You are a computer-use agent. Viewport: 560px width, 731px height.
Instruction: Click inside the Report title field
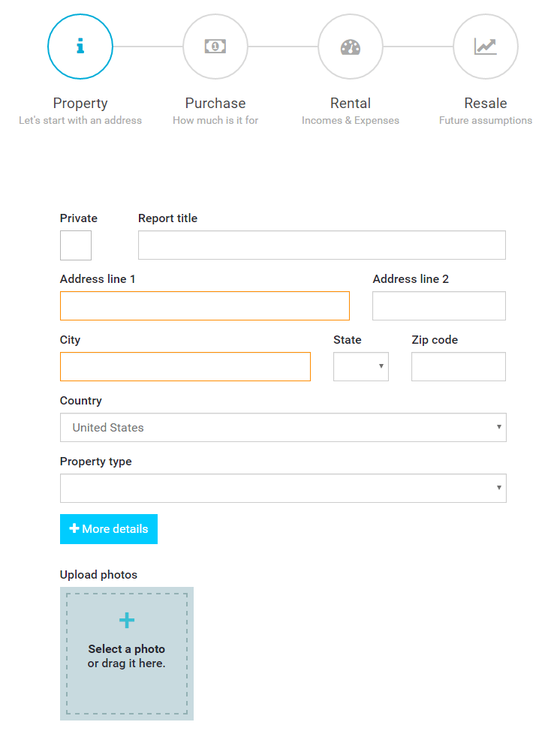coord(321,245)
